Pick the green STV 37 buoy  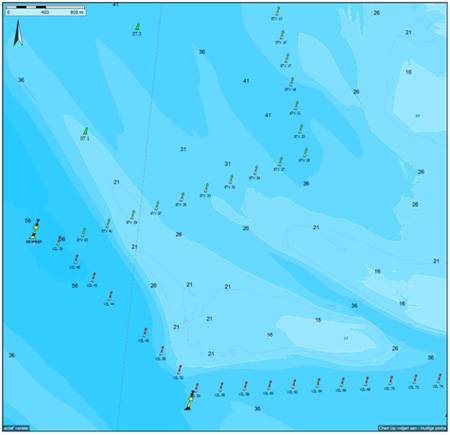tap(157, 206)
